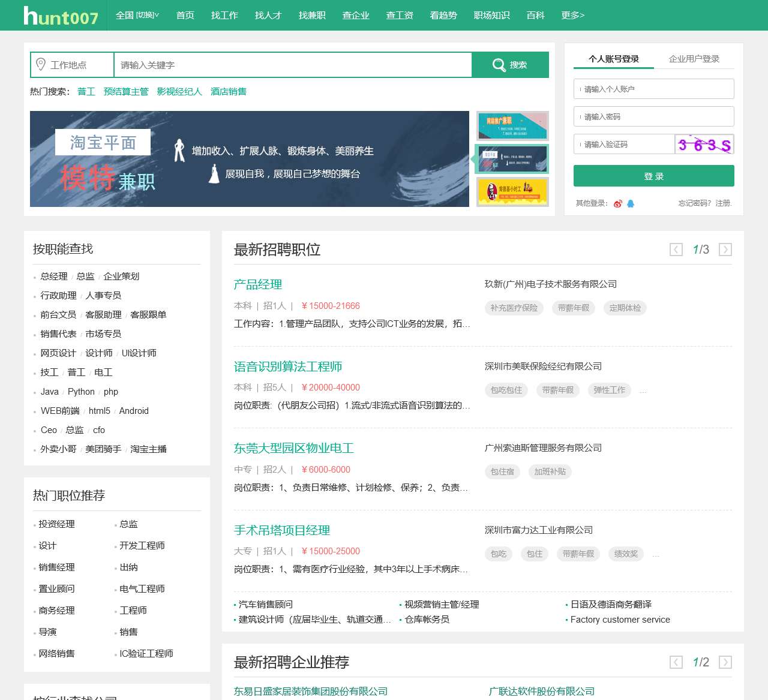The height and width of the screenshot is (700, 768).
Task: Open the 全国 city switch dropdown
Action: [x=137, y=15]
